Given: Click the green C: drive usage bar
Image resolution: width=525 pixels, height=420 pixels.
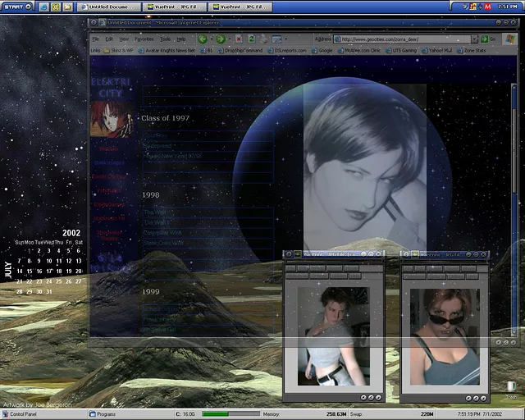Looking at the screenshot, I should [x=226, y=414].
